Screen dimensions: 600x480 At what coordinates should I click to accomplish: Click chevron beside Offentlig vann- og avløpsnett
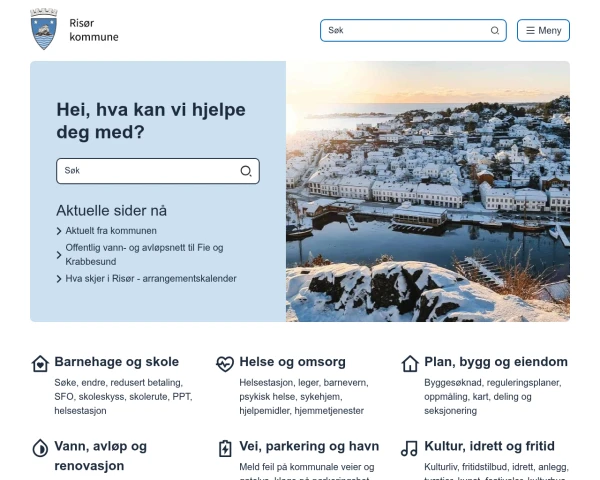click(x=60, y=254)
